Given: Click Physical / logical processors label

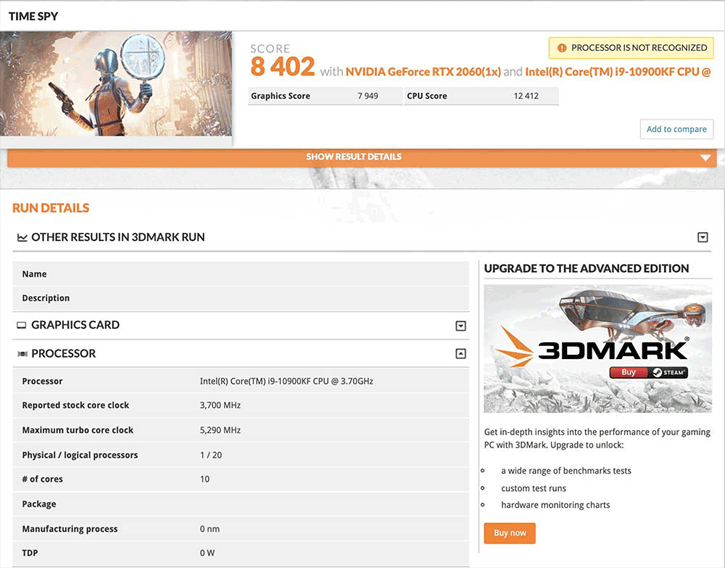Looking at the screenshot, I should (80, 455).
